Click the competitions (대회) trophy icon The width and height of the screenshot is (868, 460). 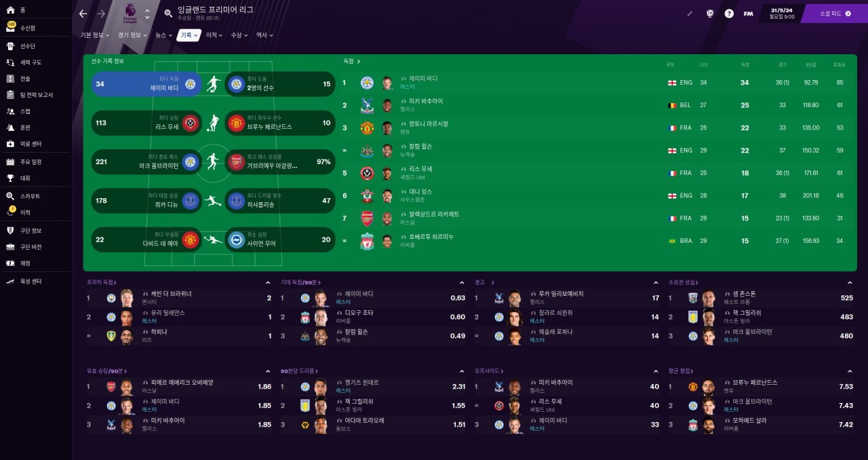10,178
